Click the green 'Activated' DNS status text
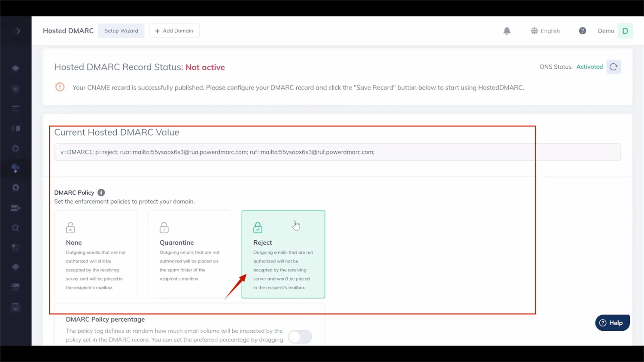This screenshot has height=362, width=644. click(589, 67)
